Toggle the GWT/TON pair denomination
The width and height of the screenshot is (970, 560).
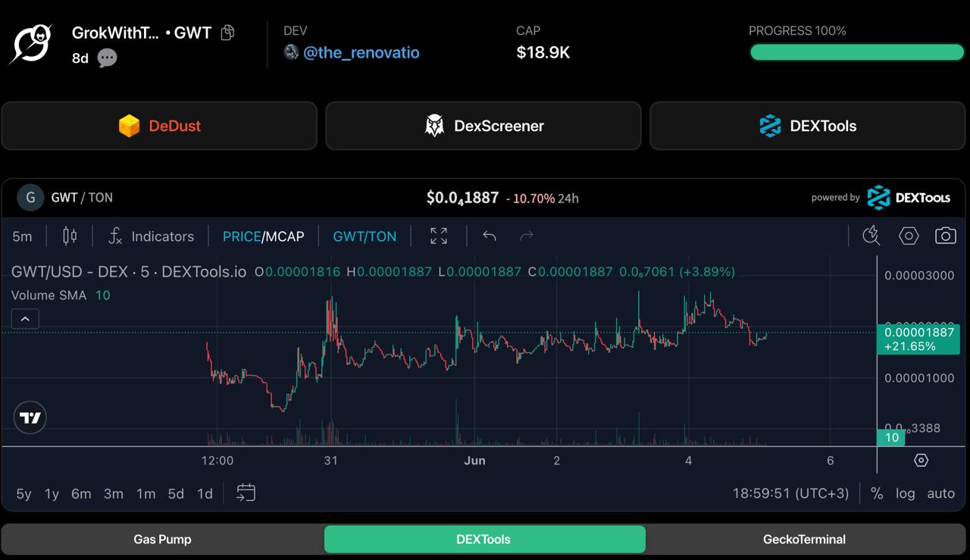point(365,236)
